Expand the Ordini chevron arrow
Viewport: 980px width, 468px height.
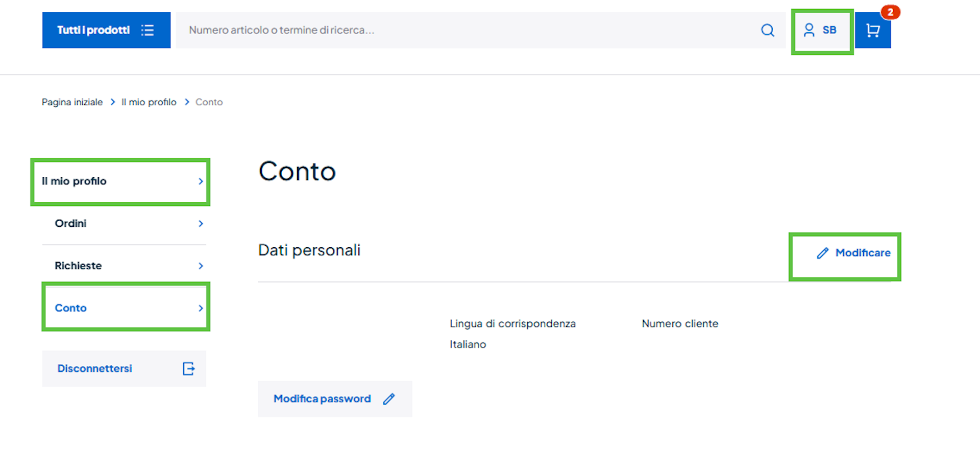(201, 224)
